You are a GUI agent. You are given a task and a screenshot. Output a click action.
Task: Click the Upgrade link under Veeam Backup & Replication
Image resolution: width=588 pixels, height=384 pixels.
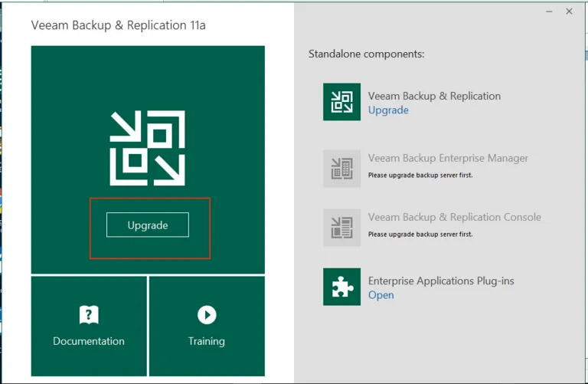(388, 110)
